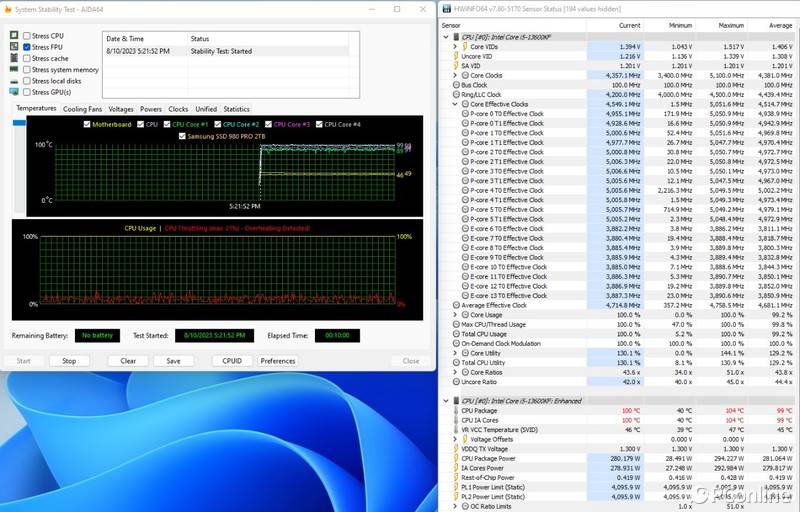Switch to the Cooling Fans tab
Image resolution: width=800 pixels, height=512 pixels.
82,109
